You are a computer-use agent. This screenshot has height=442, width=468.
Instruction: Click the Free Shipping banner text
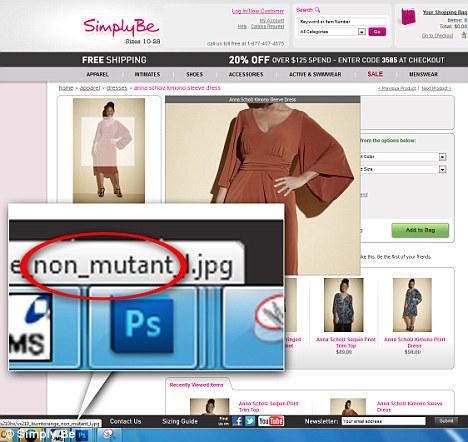114,60
